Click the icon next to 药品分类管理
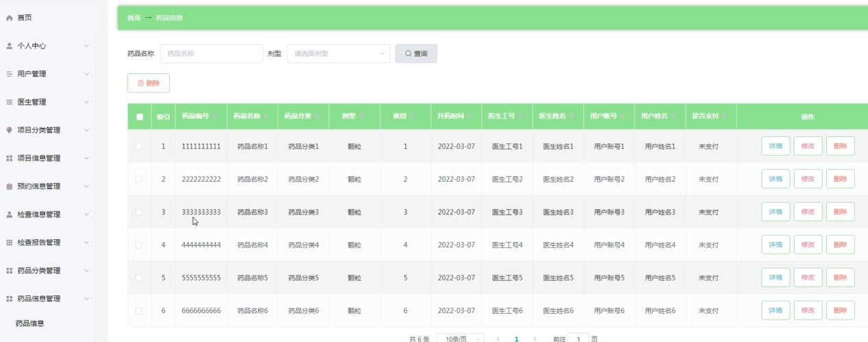The height and width of the screenshot is (342, 868). coord(9,271)
